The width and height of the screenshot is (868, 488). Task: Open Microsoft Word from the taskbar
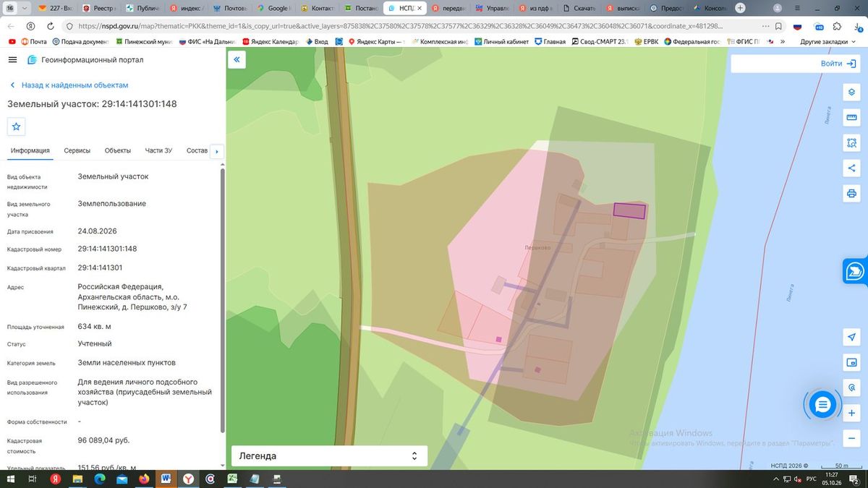166,479
